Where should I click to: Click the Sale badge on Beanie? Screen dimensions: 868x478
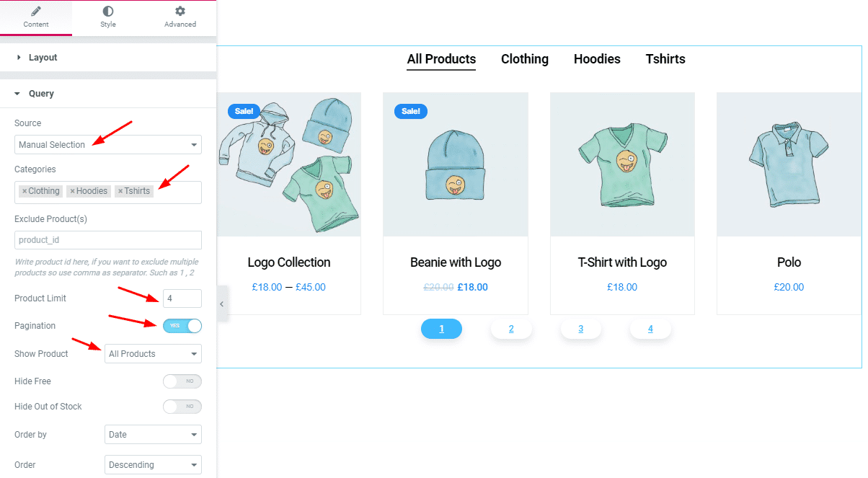point(410,111)
